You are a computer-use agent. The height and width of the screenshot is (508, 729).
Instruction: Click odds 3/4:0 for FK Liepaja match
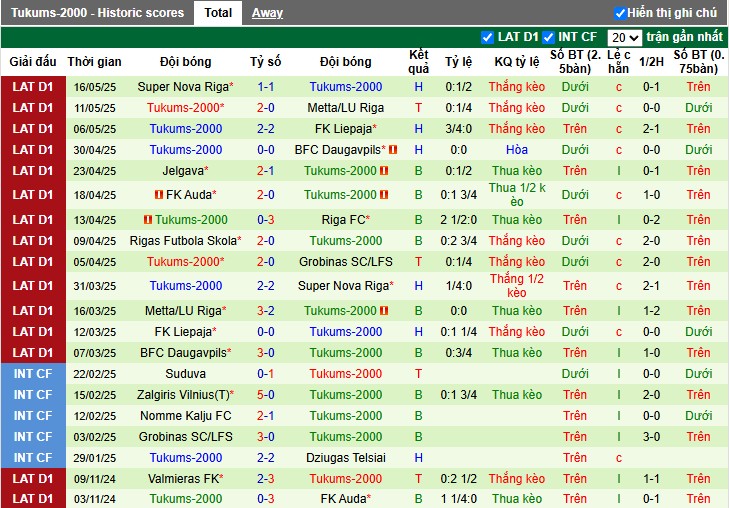(x=458, y=129)
